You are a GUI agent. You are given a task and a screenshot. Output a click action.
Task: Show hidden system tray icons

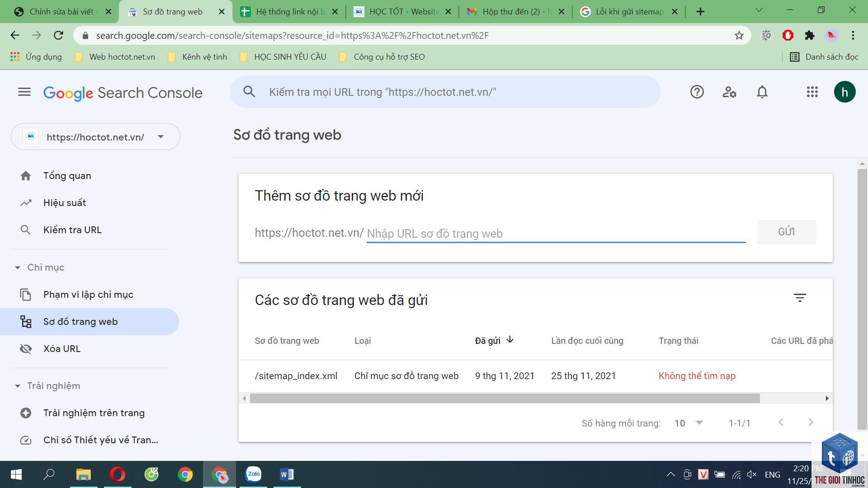tap(671, 474)
